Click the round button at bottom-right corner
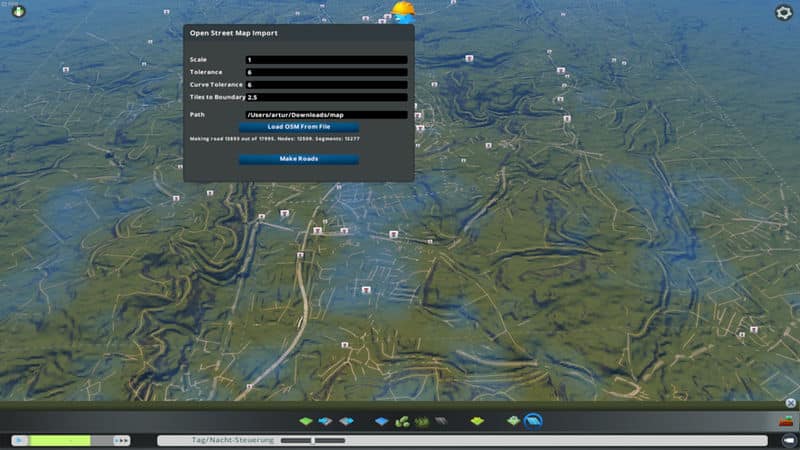Image resolution: width=800 pixels, height=450 pixels. (786, 440)
